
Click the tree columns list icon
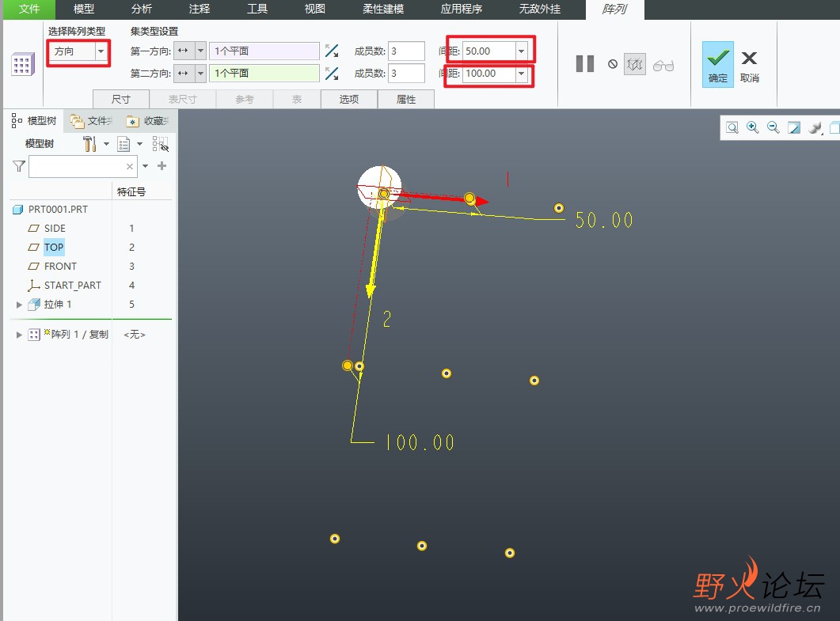124,144
